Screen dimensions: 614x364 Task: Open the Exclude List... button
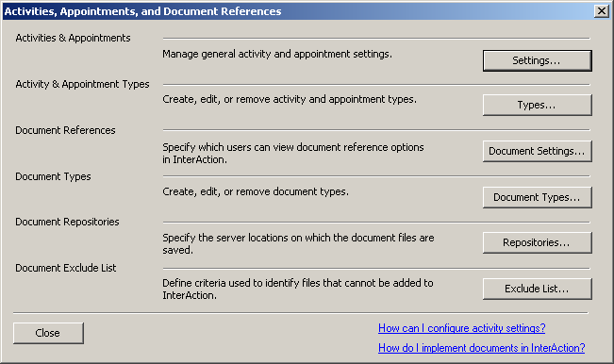(538, 289)
